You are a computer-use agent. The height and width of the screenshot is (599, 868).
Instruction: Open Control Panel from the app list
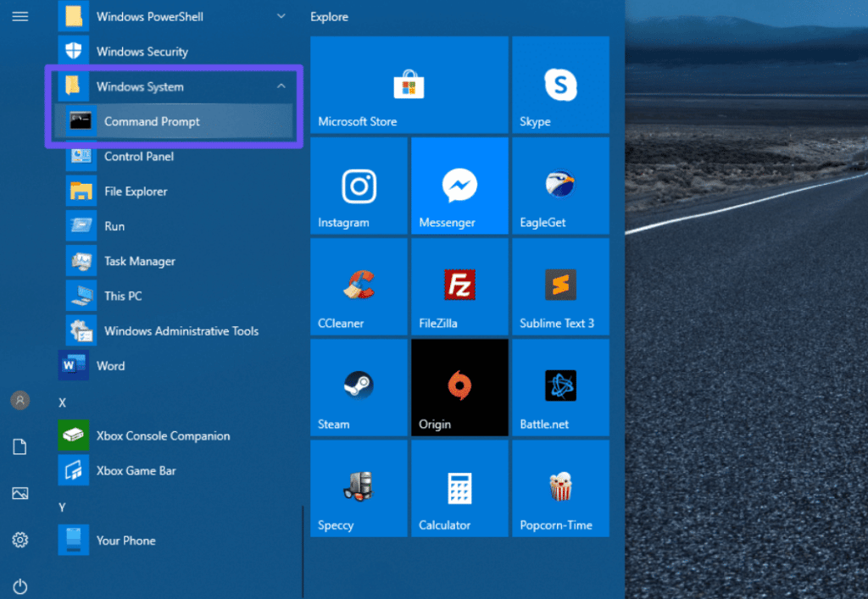pos(139,157)
